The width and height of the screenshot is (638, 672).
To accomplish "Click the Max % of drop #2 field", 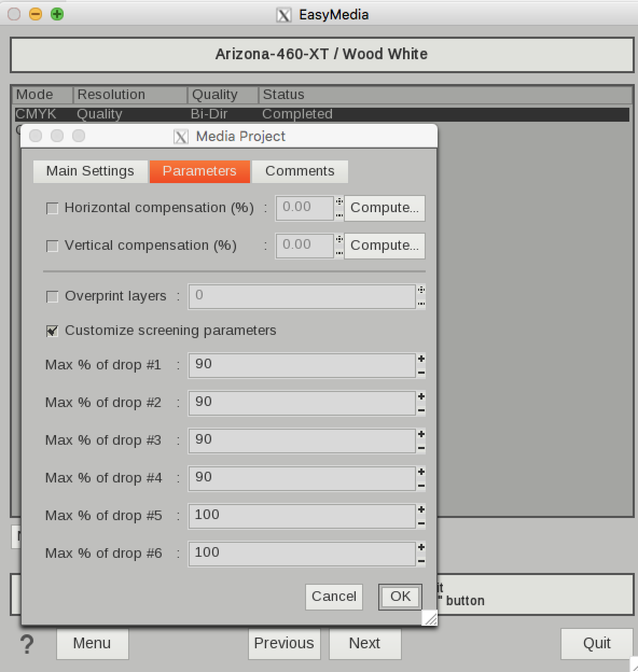I will tap(302, 403).
